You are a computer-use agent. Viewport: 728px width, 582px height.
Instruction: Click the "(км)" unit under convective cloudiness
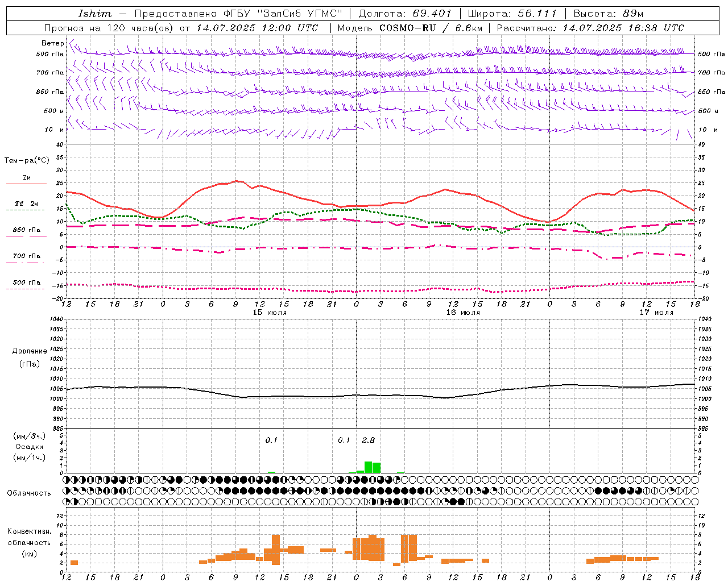pos(29,554)
